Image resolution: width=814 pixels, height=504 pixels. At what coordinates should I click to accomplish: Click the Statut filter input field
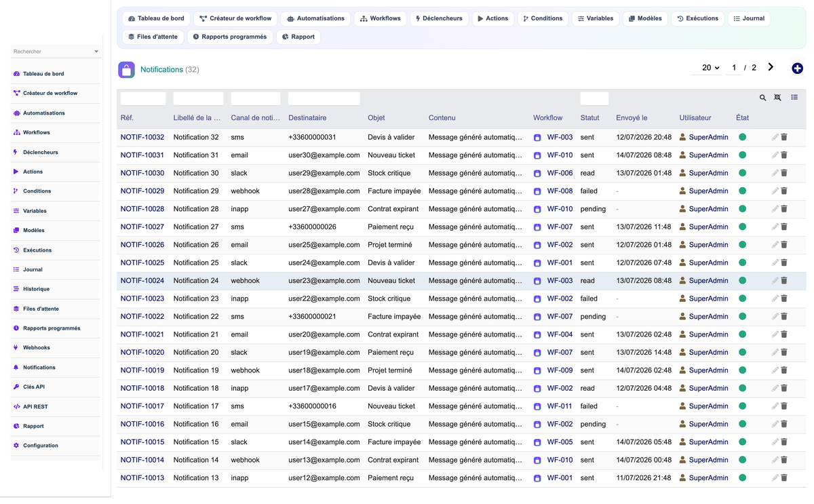pos(594,98)
